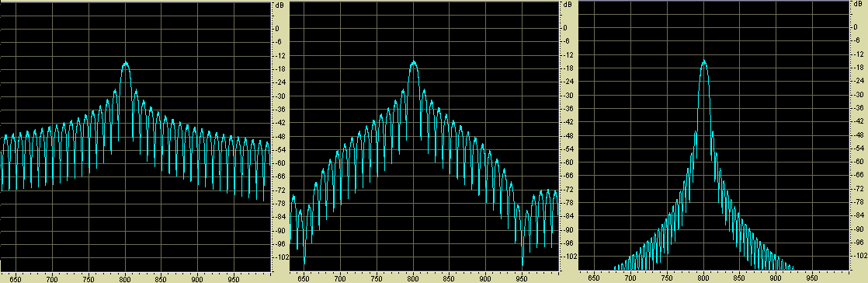
Task: Select the 950 frequency label under third plot
Action: pyautogui.click(x=812, y=275)
